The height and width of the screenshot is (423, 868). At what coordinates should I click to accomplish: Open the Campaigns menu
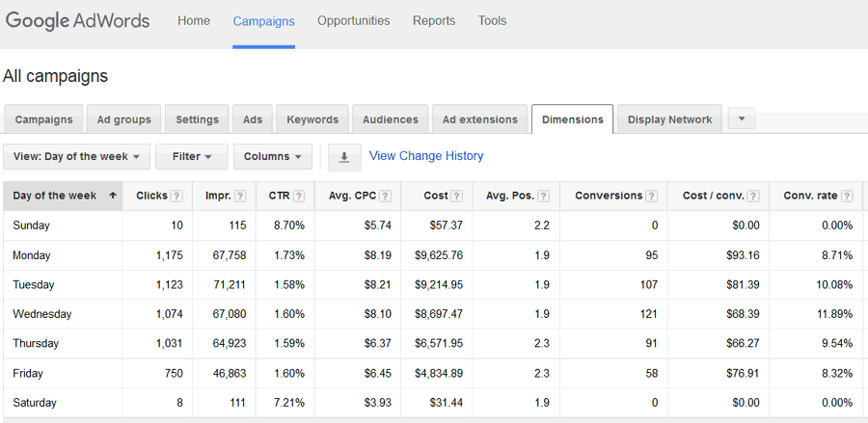[x=263, y=21]
